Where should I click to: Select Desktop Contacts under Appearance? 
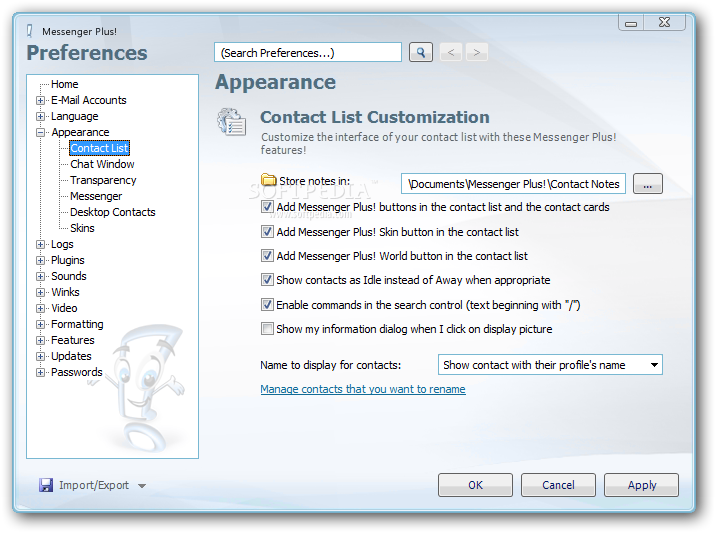[x=112, y=212]
